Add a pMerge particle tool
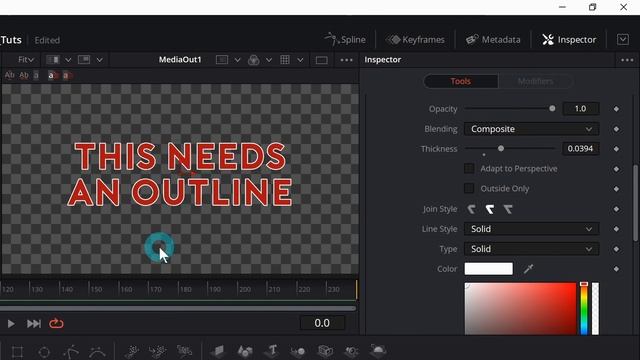 tap(158, 351)
